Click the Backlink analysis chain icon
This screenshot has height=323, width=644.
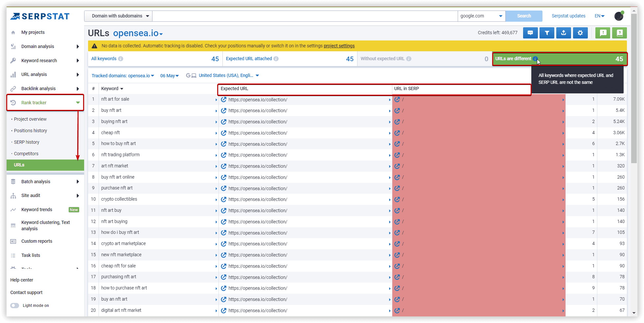point(13,88)
